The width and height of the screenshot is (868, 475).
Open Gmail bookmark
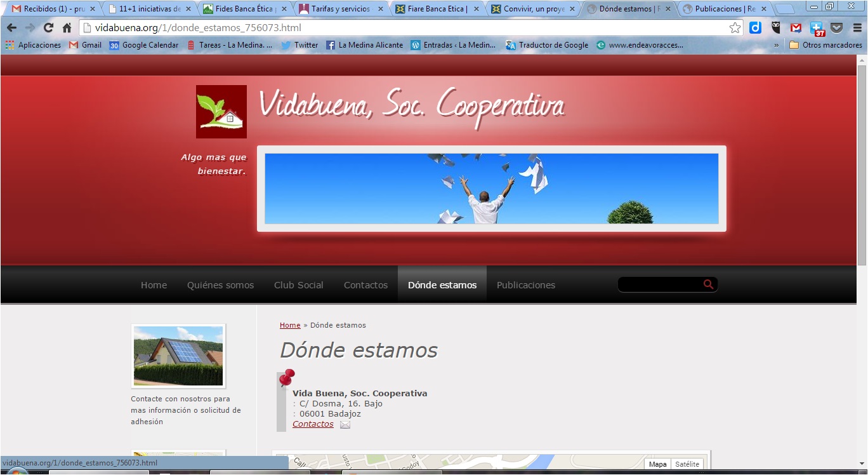[86, 45]
